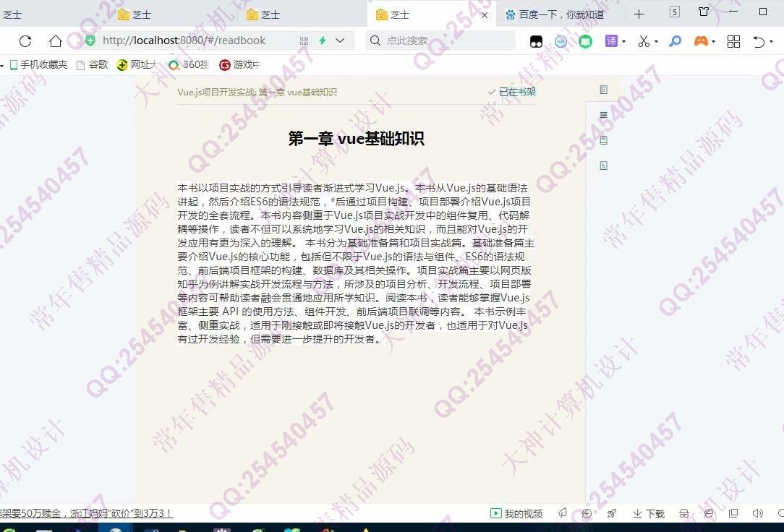Toggle the green lightning speed mode icon
The height and width of the screenshot is (532, 784).
click(x=323, y=40)
